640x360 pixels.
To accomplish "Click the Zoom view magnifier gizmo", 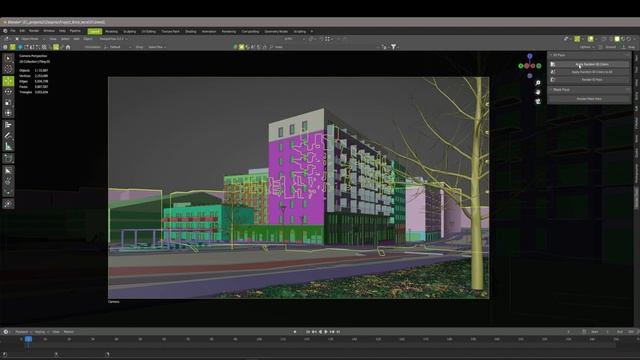I will tap(538, 83).
